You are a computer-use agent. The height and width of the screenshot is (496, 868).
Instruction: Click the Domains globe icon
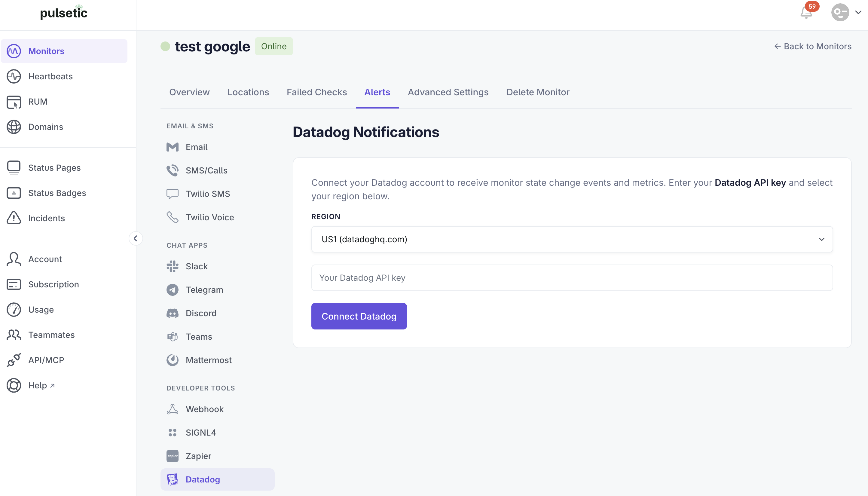[x=14, y=127]
